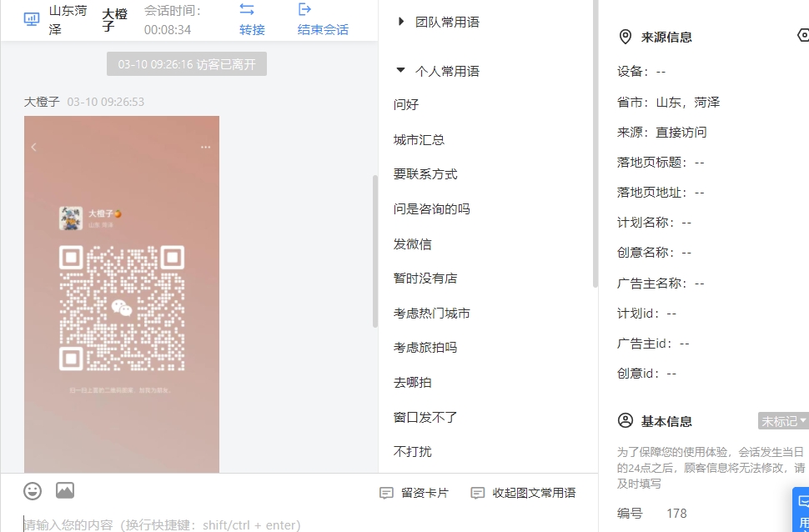
Task: Click the 广告主名称 row
Action: (661, 284)
